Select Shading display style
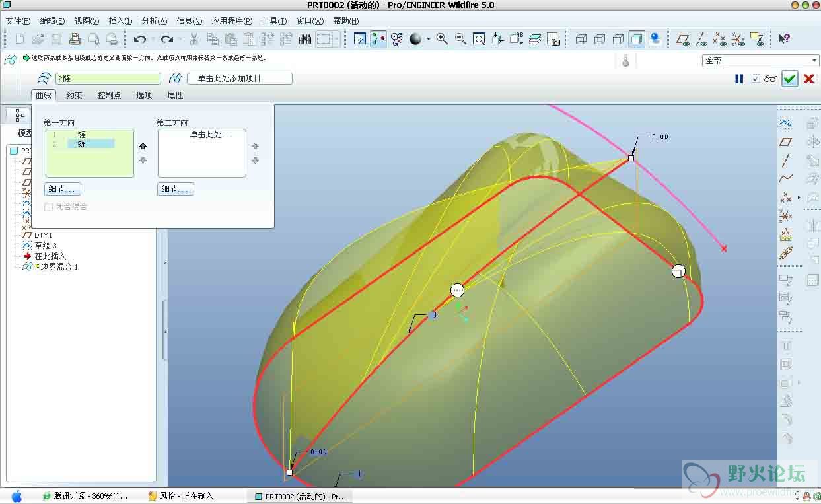 pos(637,39)
